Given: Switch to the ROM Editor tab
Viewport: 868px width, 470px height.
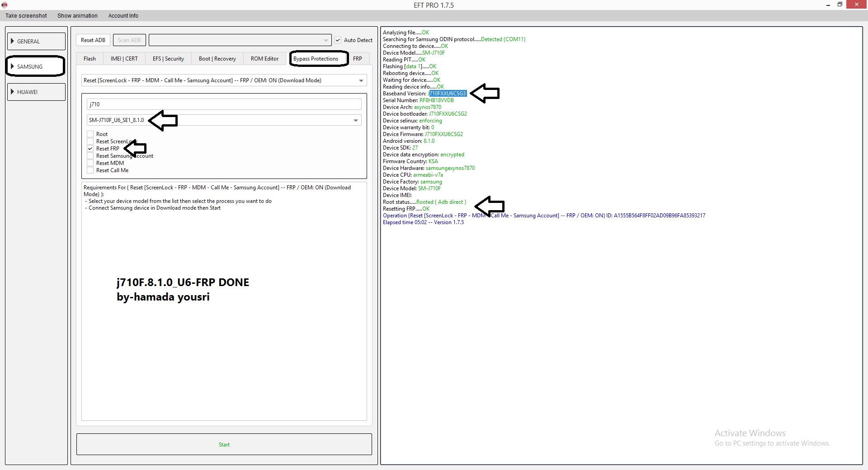Looking at the screenshot, I should point(264,59).
